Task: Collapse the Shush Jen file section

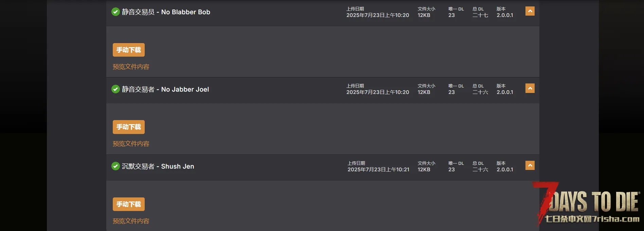Action: tap(530, 165)
